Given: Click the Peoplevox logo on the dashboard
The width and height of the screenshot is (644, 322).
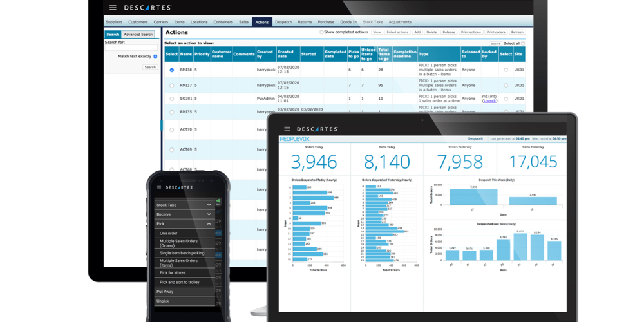Looking at the screenshot, I should click(x=296, y=138).
